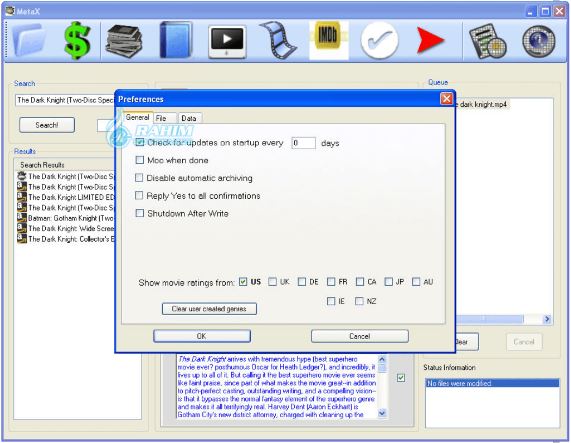Select The Dark Knight: Collector's result
Image resolution: width=571 pixels, height=443 pixels.
click(66, 239)
